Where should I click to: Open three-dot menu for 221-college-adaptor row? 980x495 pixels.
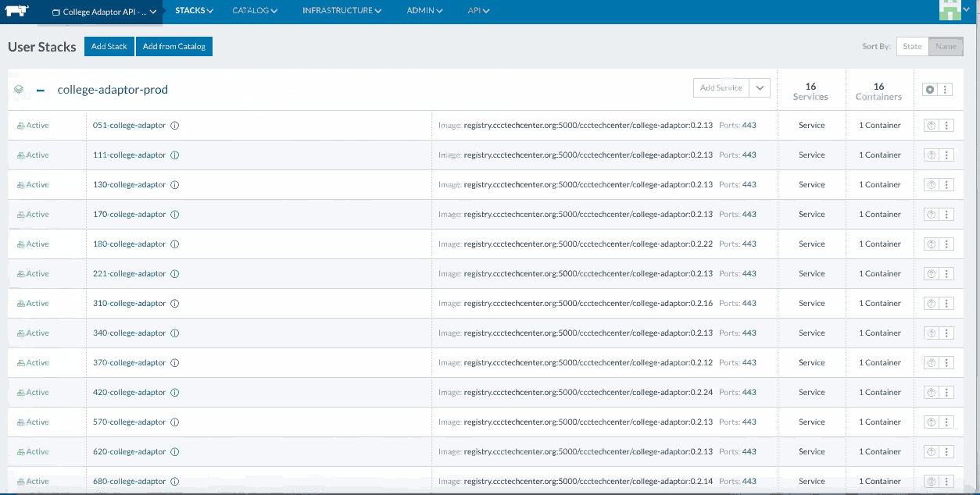pyautogui.click(x=946, y=274)
